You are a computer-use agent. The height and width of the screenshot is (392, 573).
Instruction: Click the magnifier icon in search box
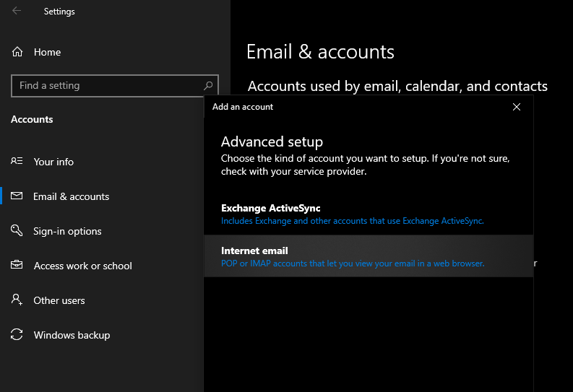click(208, 86)
